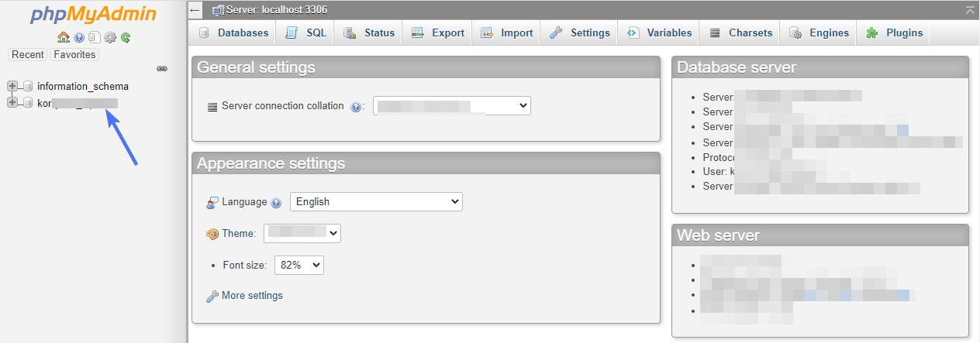Click the Theme palette icon
Viewport: 980px width, 343px height.
[212, 234]
